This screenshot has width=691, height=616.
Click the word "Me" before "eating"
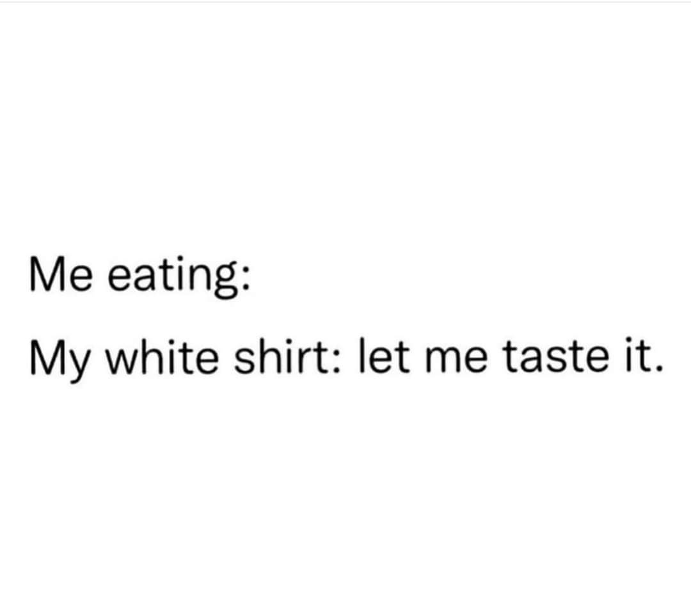pyautogui.click(x=61, y=275)
